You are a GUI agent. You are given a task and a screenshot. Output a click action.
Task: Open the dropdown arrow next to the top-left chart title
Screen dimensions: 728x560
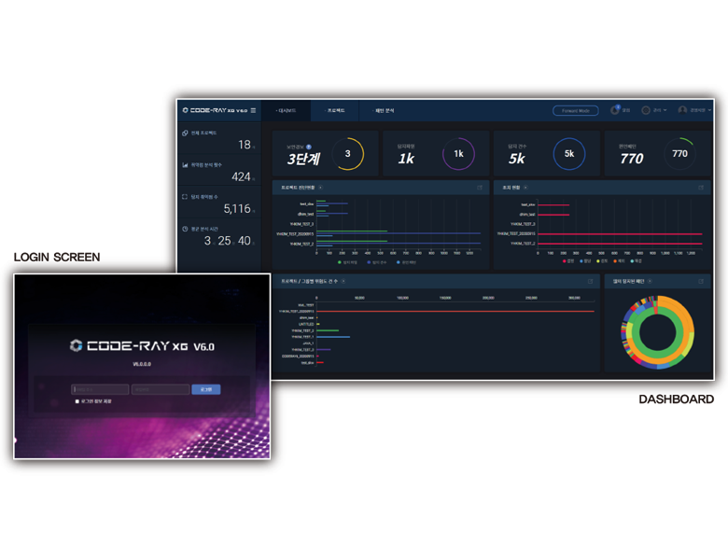pos(321,188)
